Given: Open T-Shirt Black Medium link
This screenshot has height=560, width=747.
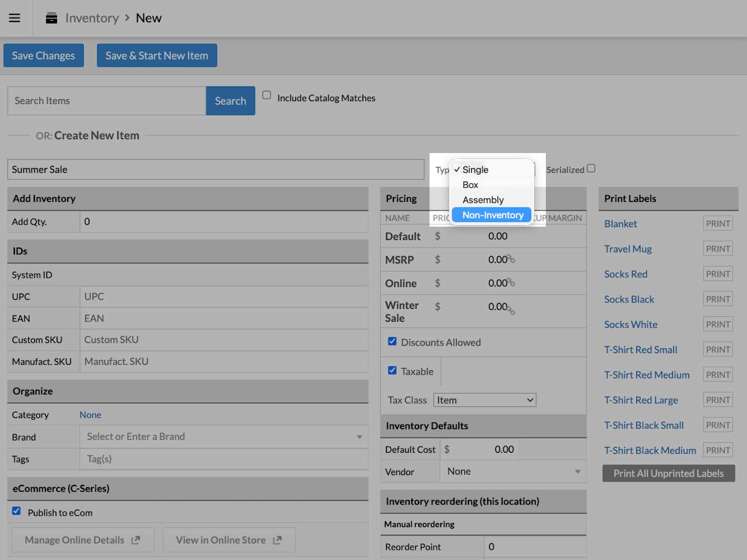Looking at the screenshot, I should coord(650,451).
